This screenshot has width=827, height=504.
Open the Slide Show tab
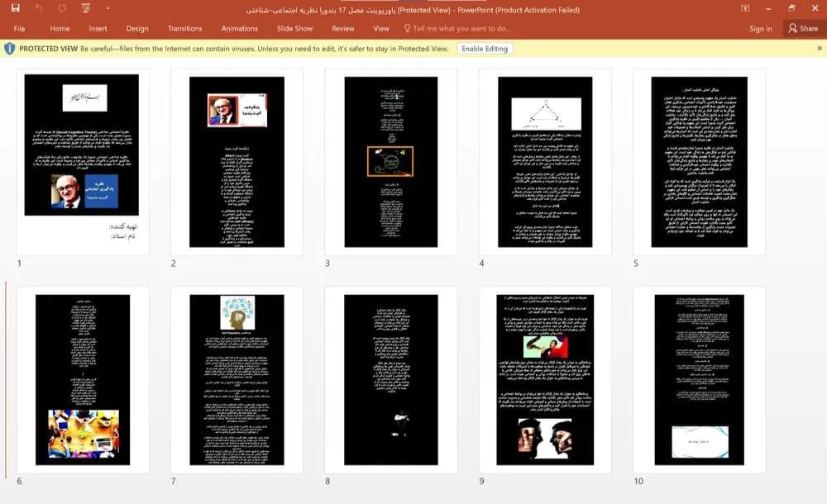pyautogui.click(x=295, y=28)
